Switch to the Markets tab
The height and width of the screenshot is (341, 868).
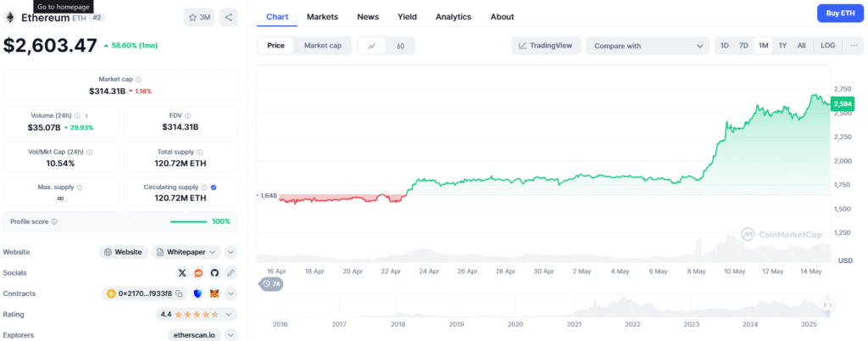[x=322, y=17]
